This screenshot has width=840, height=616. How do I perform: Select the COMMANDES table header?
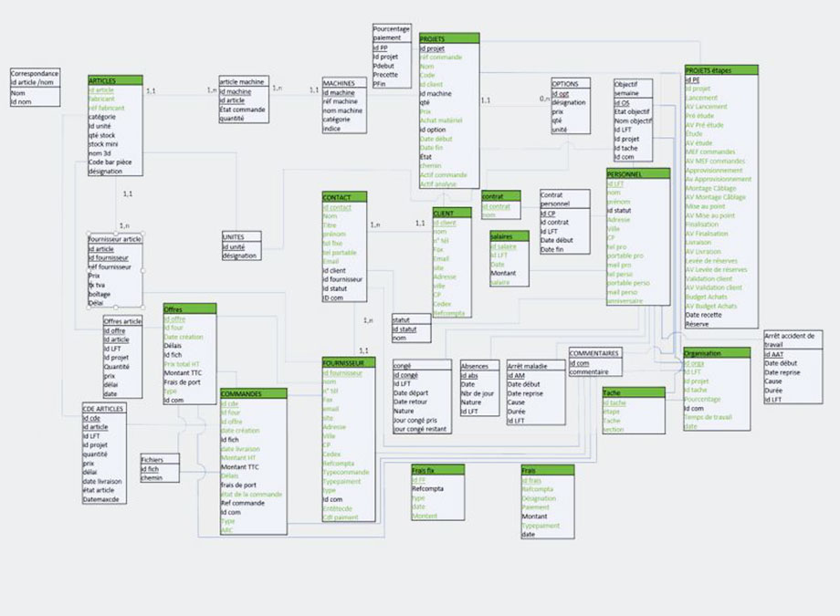253,393
